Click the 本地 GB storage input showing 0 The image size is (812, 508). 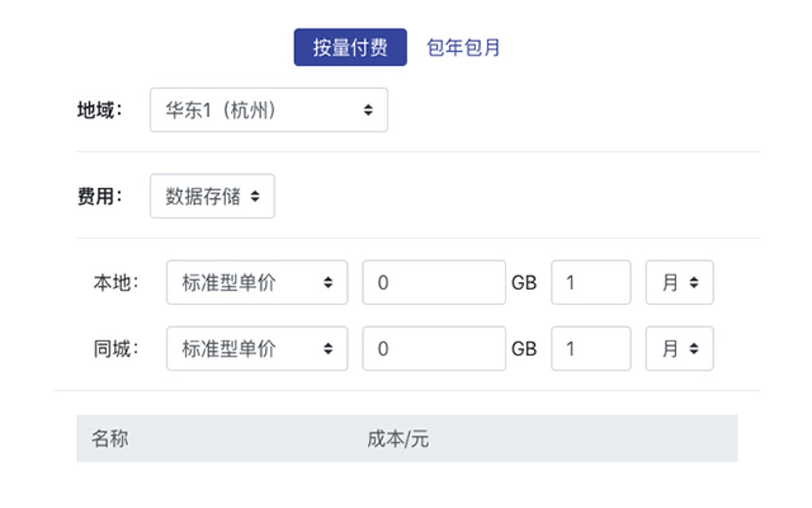point(434,282)
